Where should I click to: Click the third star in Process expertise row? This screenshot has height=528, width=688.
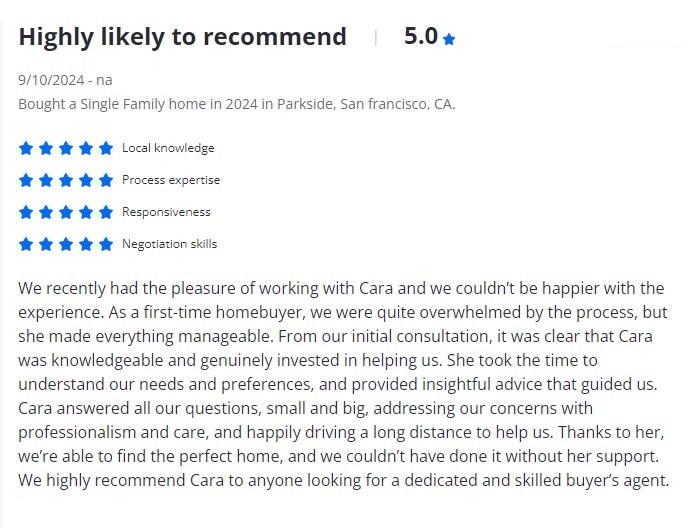click(66, 180)
